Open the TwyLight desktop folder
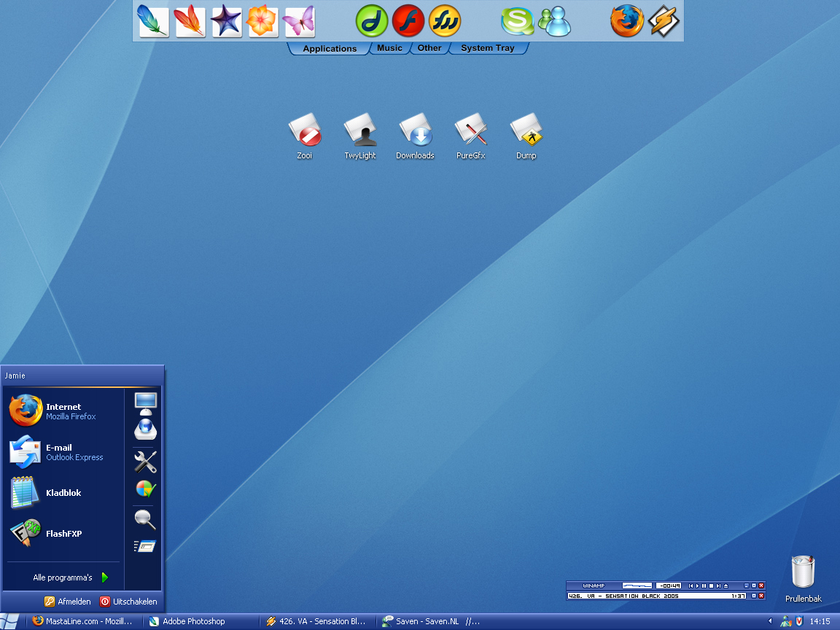The height and width of the screenshot is (630, 840). (x=360, y=136)
